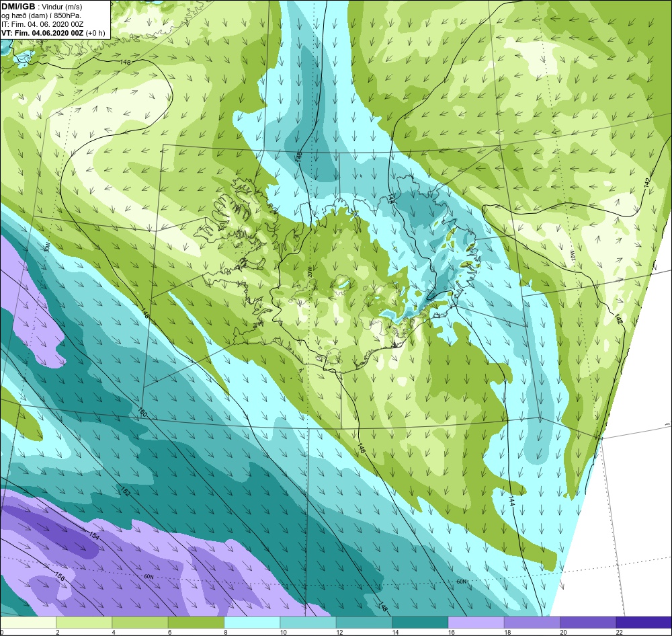
Task: Click the 2–4 m/s light green legend swatch
Action: coord(84,622)
